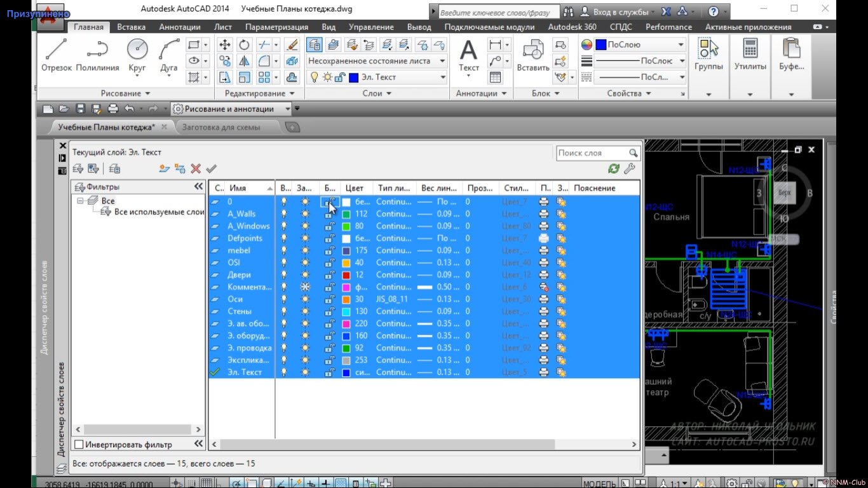Click the green color swatch of layer A_Walls
This screenshot has height=488, width=868.
coord(346,214)
